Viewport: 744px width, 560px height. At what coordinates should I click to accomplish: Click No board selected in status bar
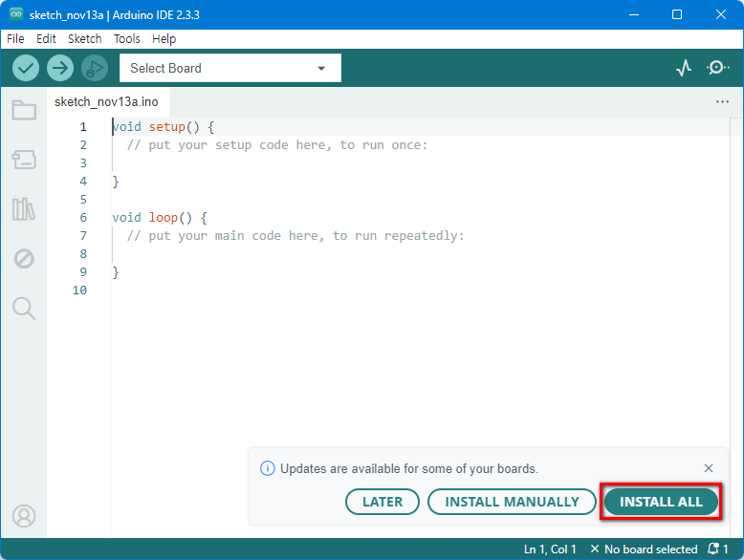(x=644, y=549)
